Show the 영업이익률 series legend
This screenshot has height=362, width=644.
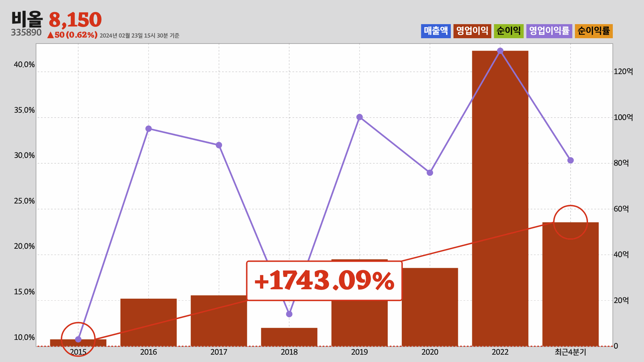(549, 31)
